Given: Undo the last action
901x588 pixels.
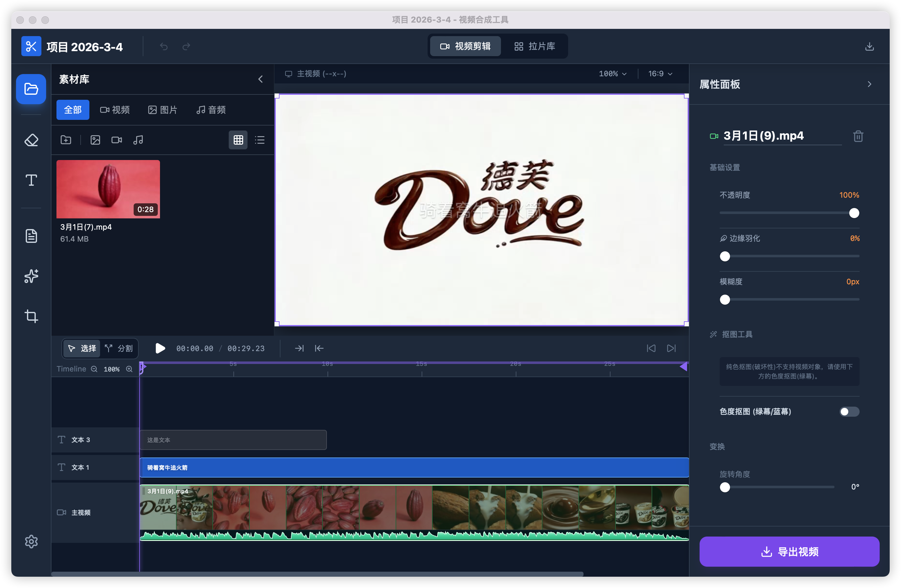Looking at the screenshot, I should 163,46.
